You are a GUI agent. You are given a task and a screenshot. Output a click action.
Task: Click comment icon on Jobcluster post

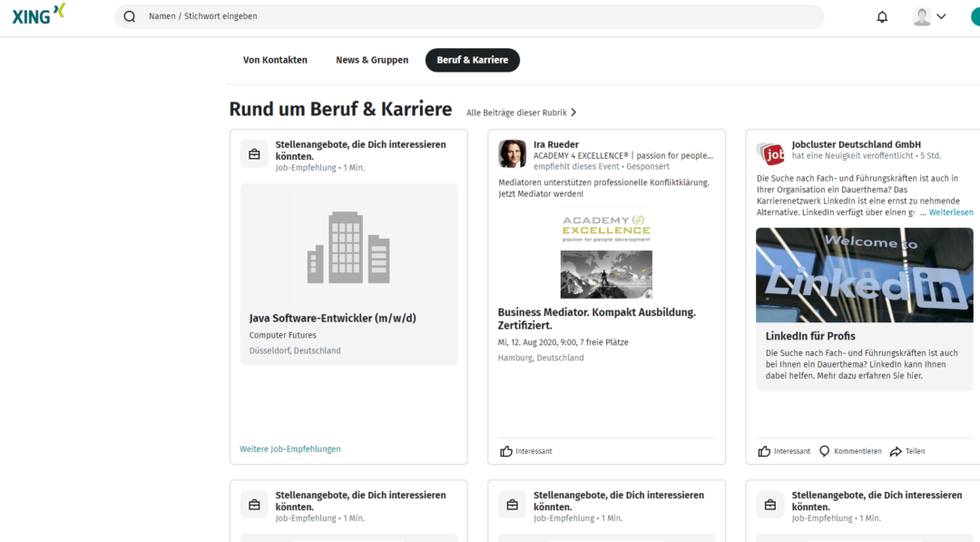coord(824,451)
